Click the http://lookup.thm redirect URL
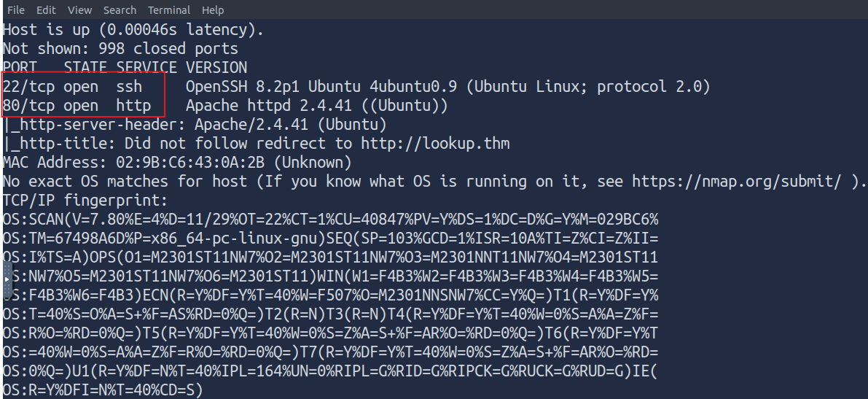The width and height of the screenshot is (868, 399). (435, 144)
